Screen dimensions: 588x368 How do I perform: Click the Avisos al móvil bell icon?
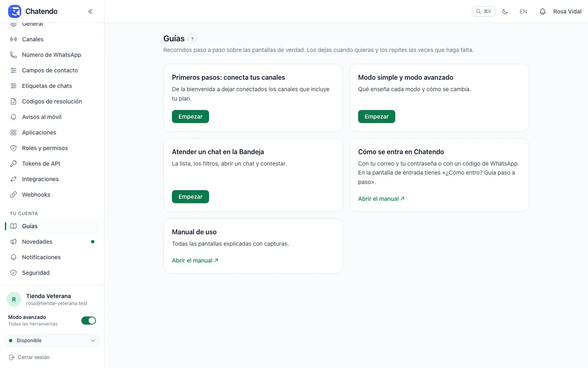(13, 117)
